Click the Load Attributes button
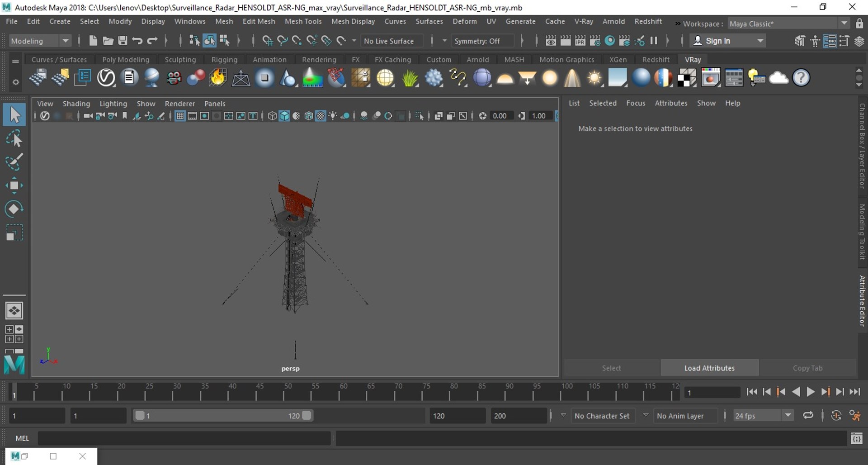The image size is (868, 465). coord(709,368)
